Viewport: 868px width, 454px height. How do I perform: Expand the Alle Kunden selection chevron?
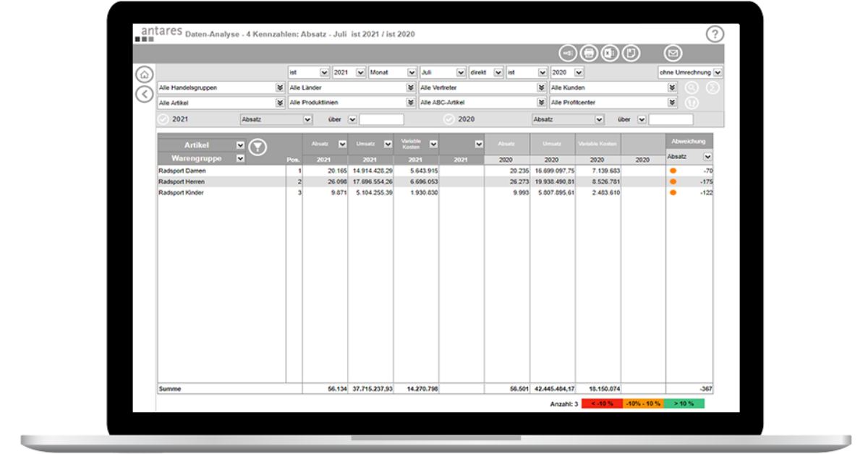tap(671, 87)
